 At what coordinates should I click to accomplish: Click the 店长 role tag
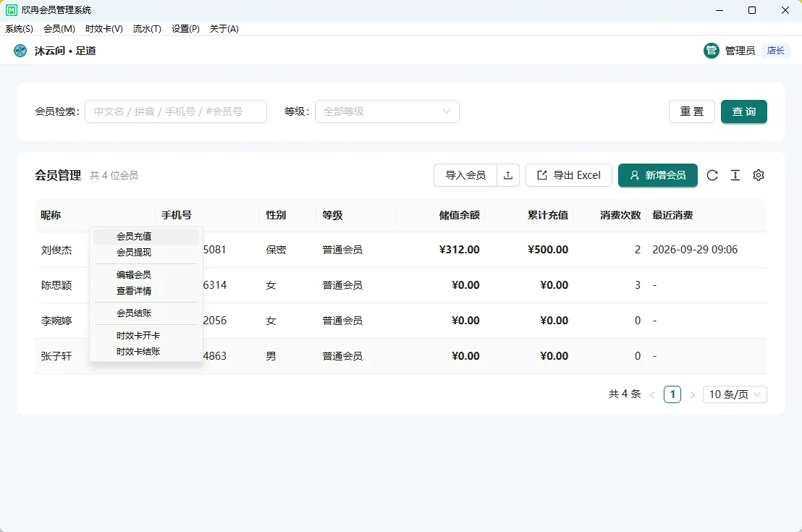click(x=775, y=51)
